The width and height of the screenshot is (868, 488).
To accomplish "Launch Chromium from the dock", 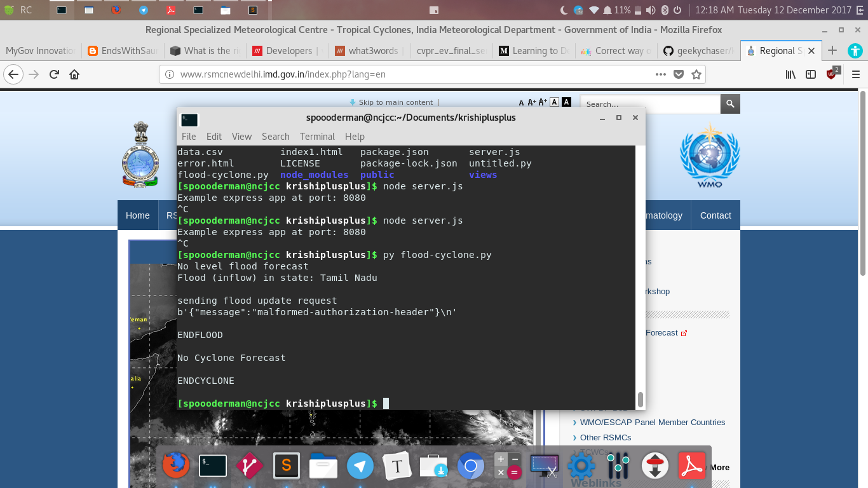I will click(x=471, y=467).
